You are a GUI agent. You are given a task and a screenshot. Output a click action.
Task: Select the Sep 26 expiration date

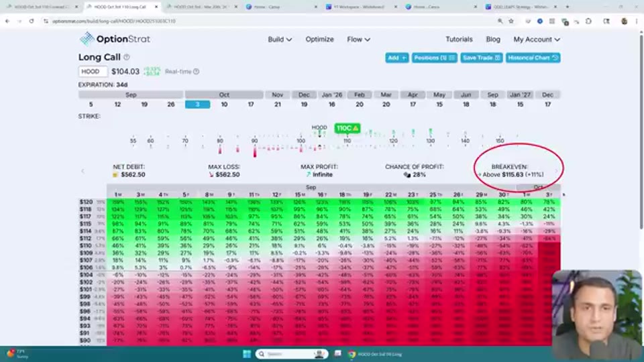(x=171, y=105)
